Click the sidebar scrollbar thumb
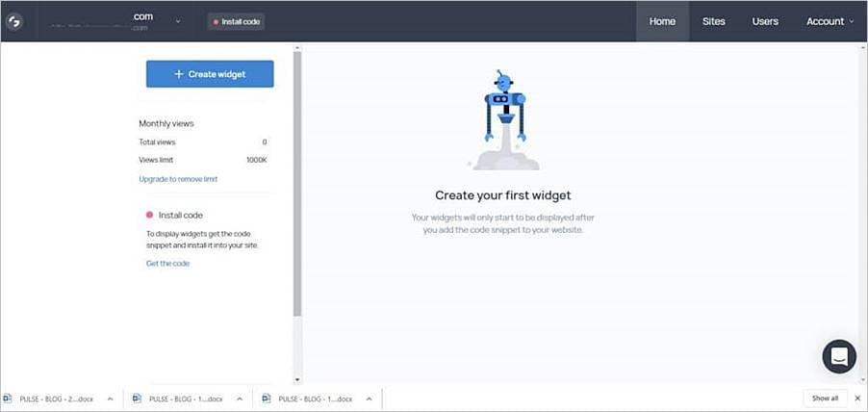This screenshot has height=412, width=868. click(x=297, y=184)
